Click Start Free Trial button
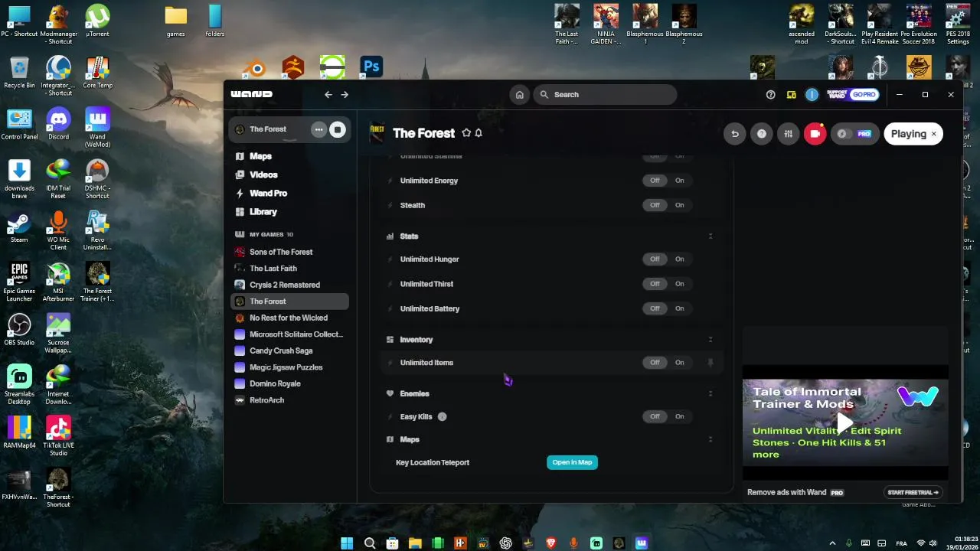980x551 pixels. 913,493
